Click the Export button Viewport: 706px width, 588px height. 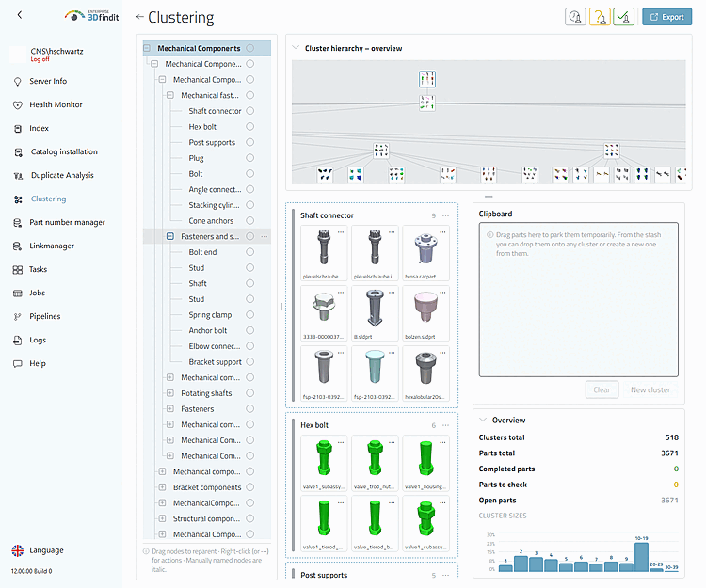(666, 17)
